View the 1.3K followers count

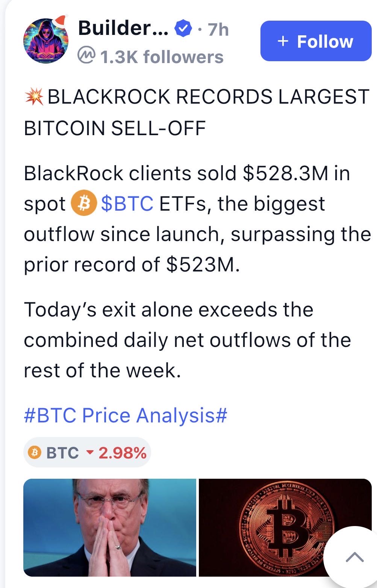pos(162,57)
